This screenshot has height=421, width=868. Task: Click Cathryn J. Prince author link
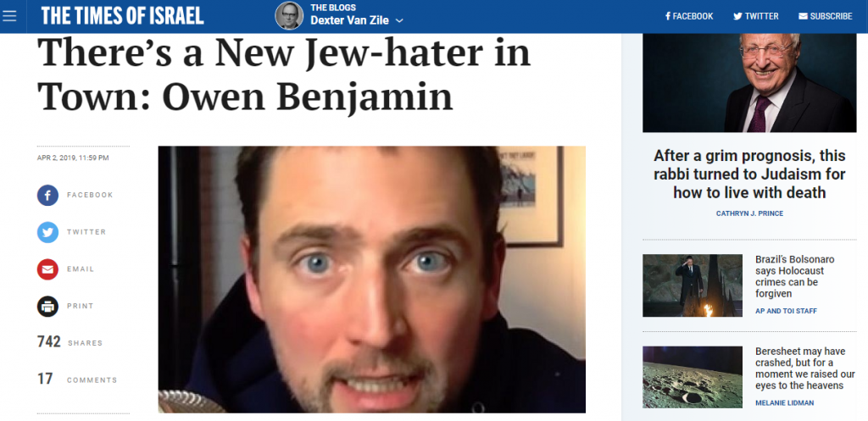749,213
